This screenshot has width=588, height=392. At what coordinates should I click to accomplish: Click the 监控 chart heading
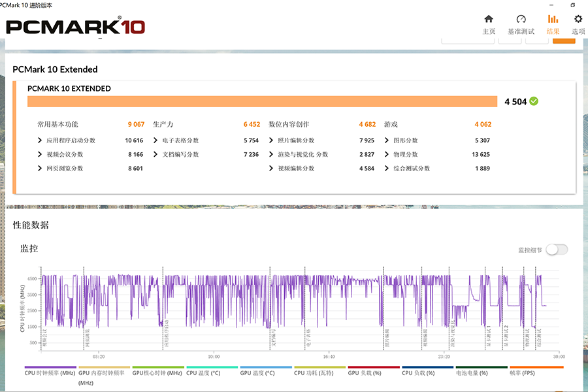(29, 249)
